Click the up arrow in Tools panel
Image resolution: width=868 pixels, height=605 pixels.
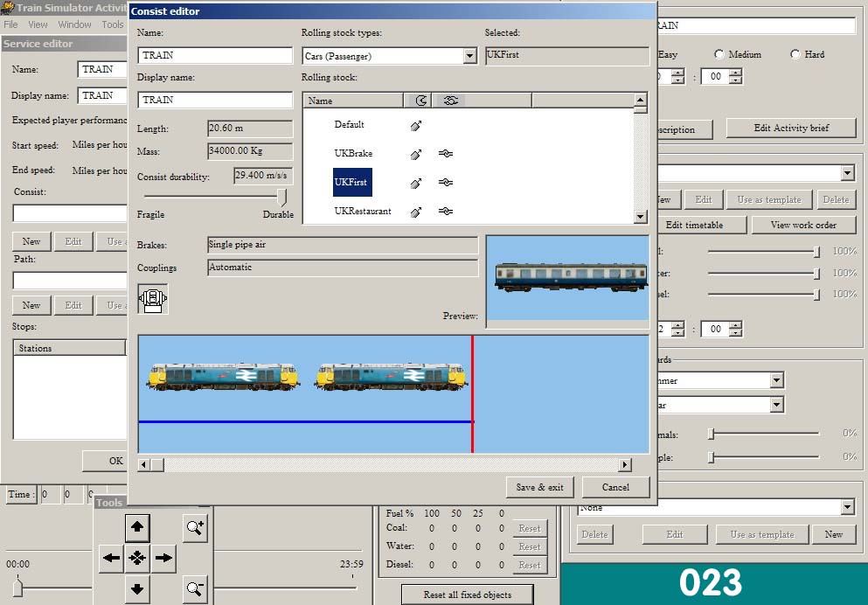click(x=137, y=527)
